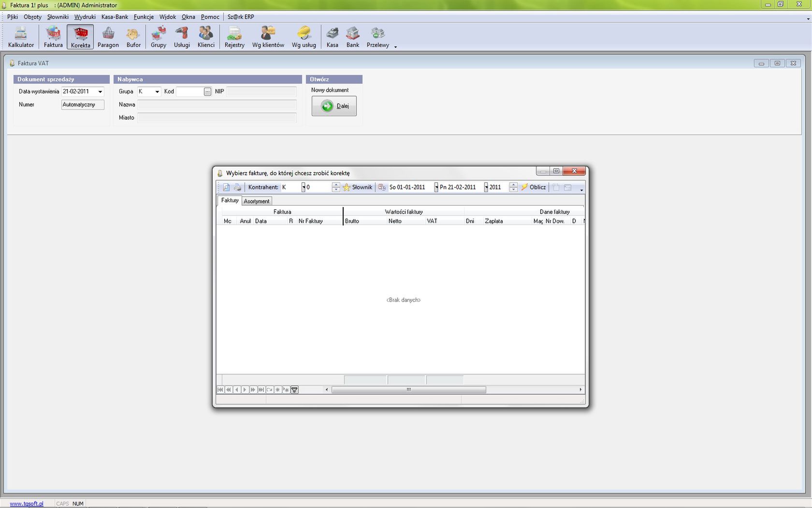Click the Kod lookup ellipsis button

(x=207, y=91)
